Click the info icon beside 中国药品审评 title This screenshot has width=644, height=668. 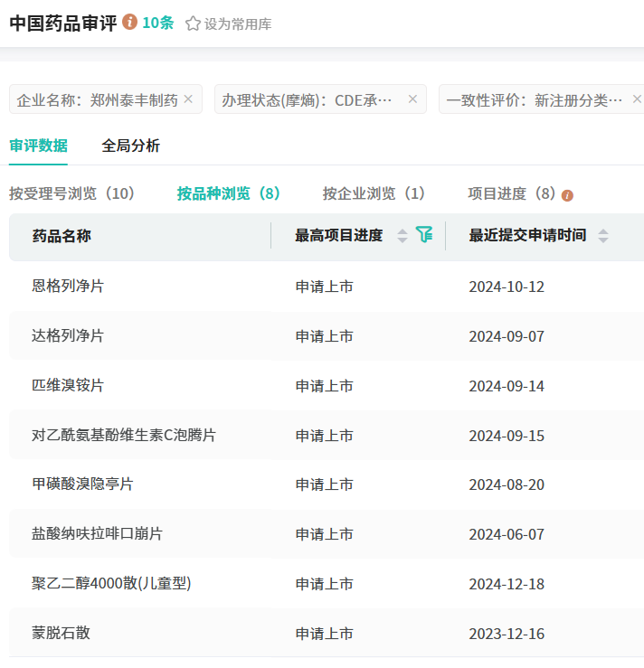pos(130,22)
